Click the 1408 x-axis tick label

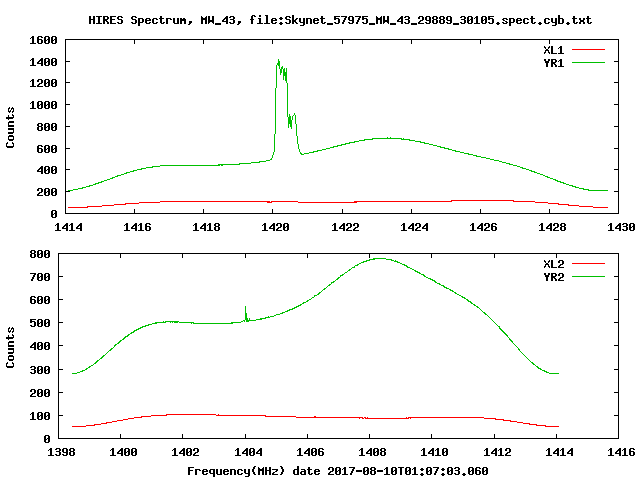coord(372,452)
